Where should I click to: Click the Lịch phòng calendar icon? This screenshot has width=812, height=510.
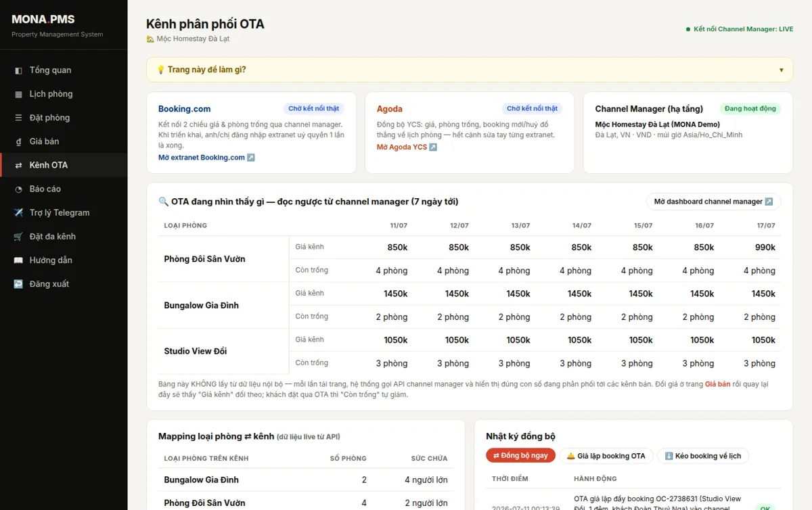tap(18, 94)
